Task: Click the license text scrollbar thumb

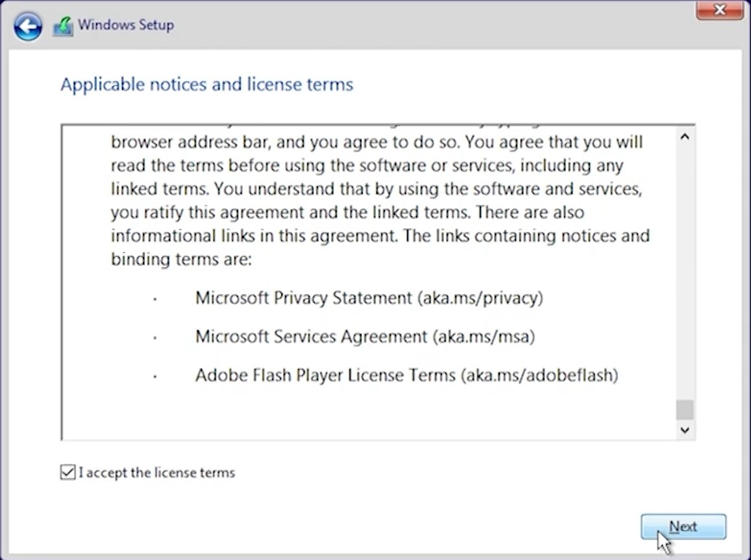Action: point(685,409)
